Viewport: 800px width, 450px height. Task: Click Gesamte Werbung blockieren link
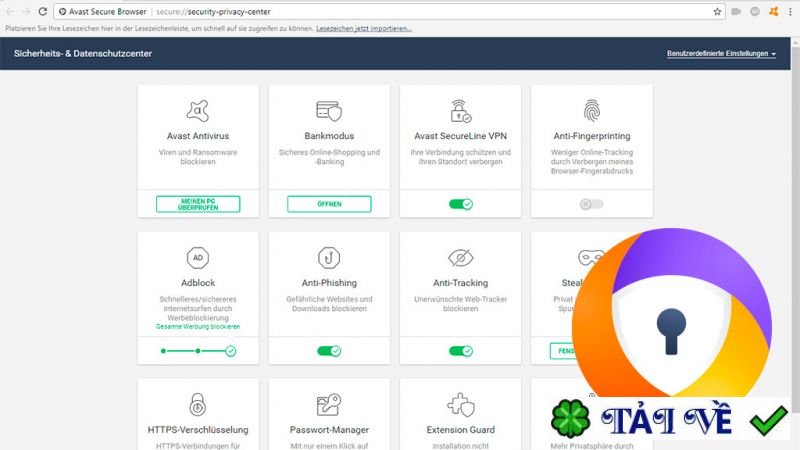(x=198, y=327)
